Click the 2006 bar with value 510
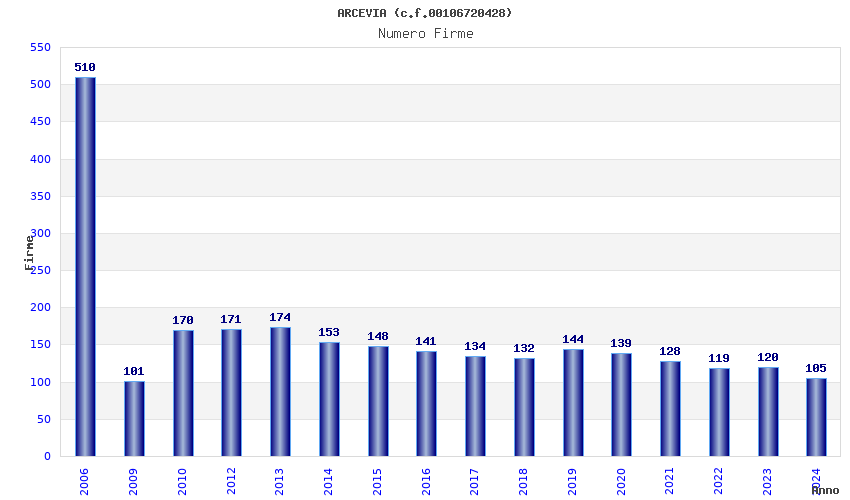850x500 pixels. 85,266
